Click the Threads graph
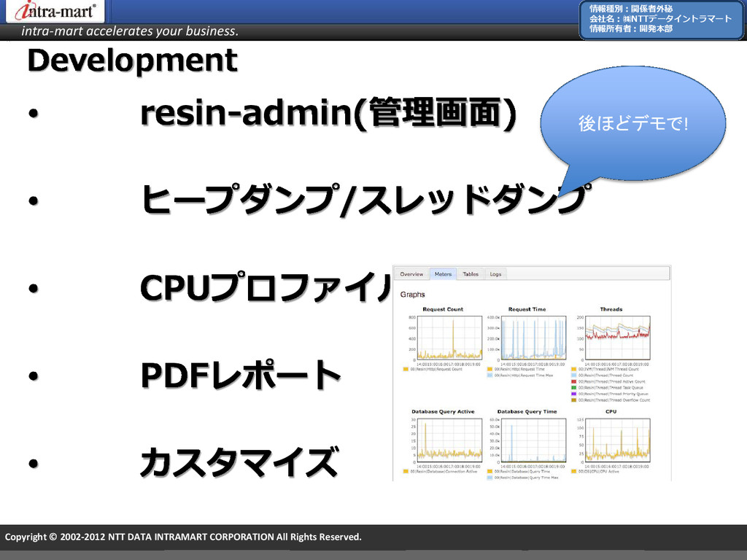Image resolution: width=747 pixels, height=560 pixels. click(617, 338)
